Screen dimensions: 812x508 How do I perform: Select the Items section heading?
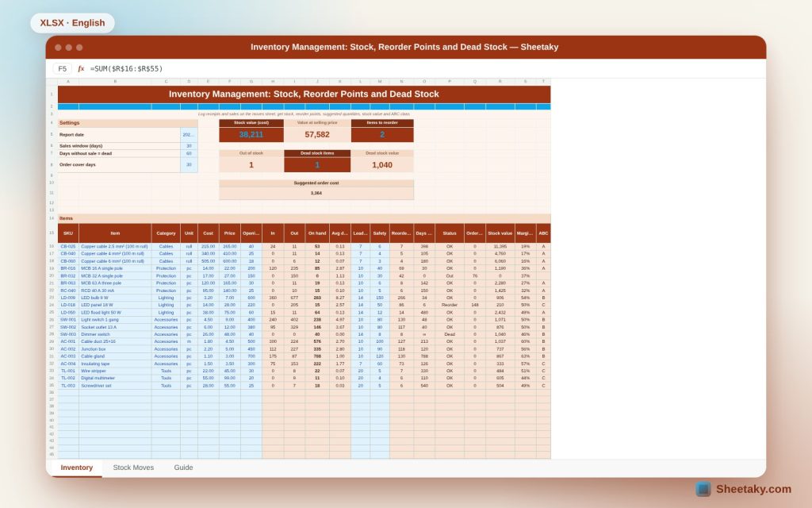[304, 218]
